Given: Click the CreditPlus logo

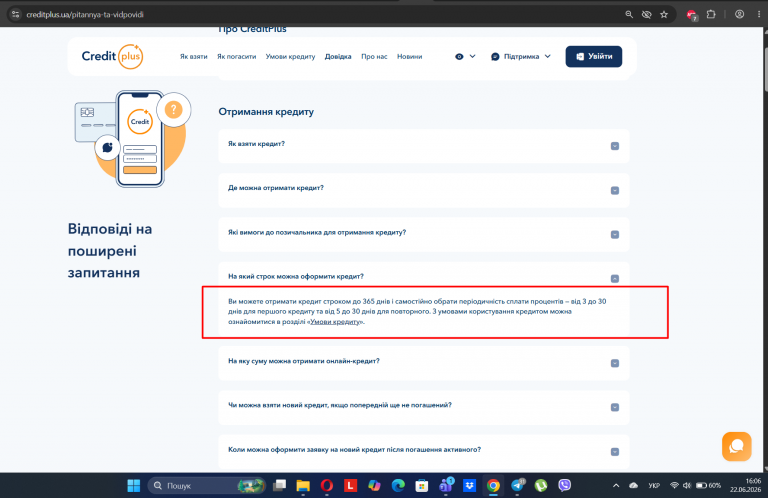Looking at the screenshot, I should click(x=112, y=56).
